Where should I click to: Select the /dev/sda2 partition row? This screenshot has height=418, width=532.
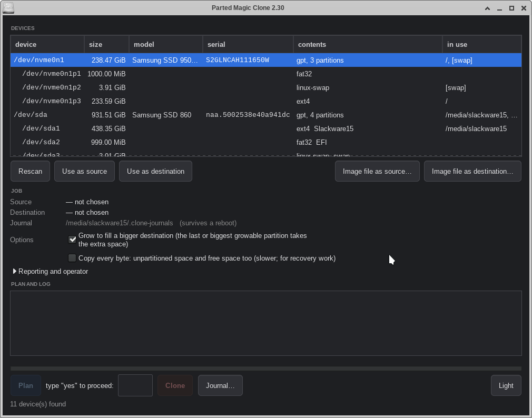(x=266, y=142)
